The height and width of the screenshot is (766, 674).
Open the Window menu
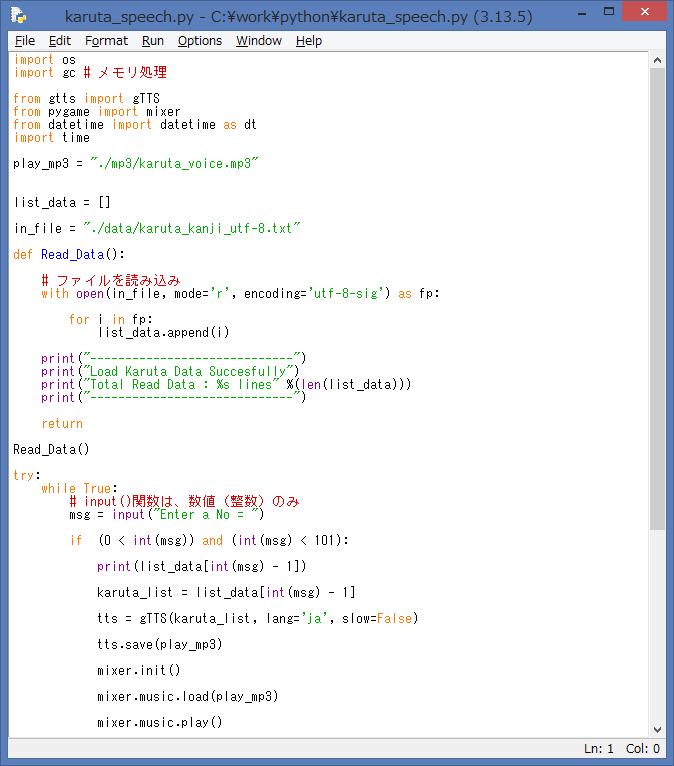click(x=259, y=40)
